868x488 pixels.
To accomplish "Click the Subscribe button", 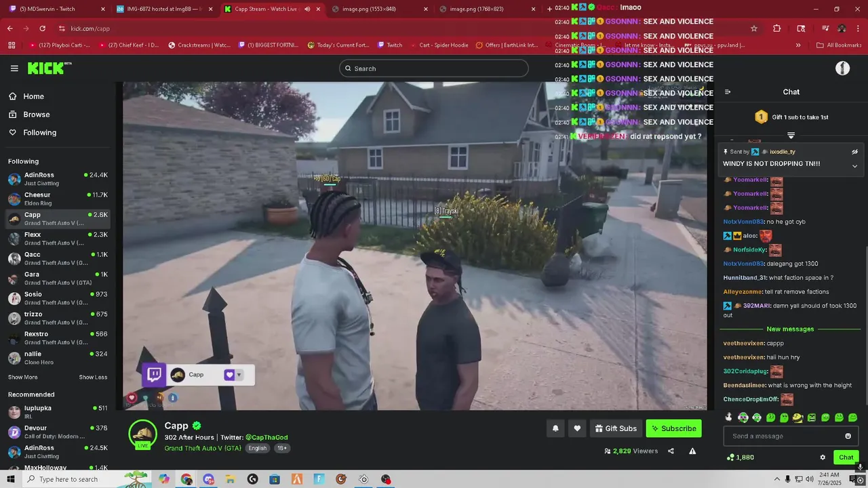I will click(x=673, y=428).
